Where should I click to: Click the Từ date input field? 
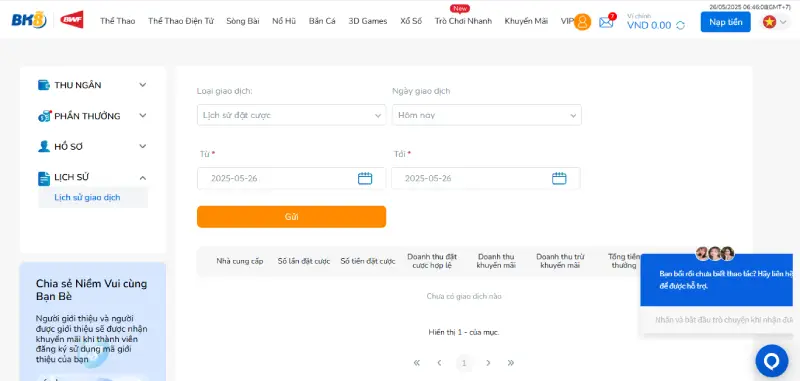point(291,179)
